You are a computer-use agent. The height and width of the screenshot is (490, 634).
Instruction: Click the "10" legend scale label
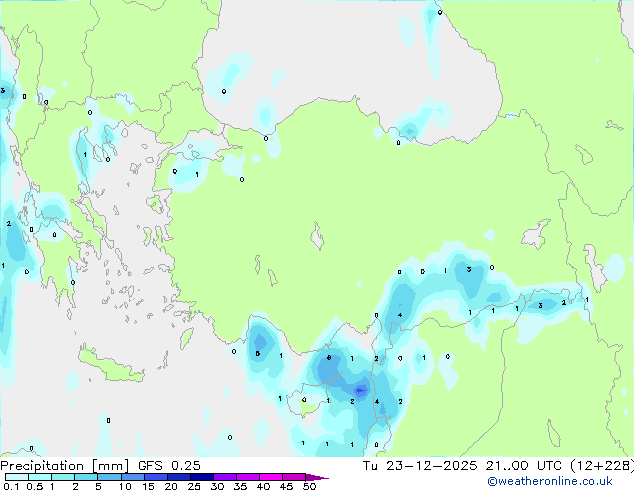pos(125,486)
